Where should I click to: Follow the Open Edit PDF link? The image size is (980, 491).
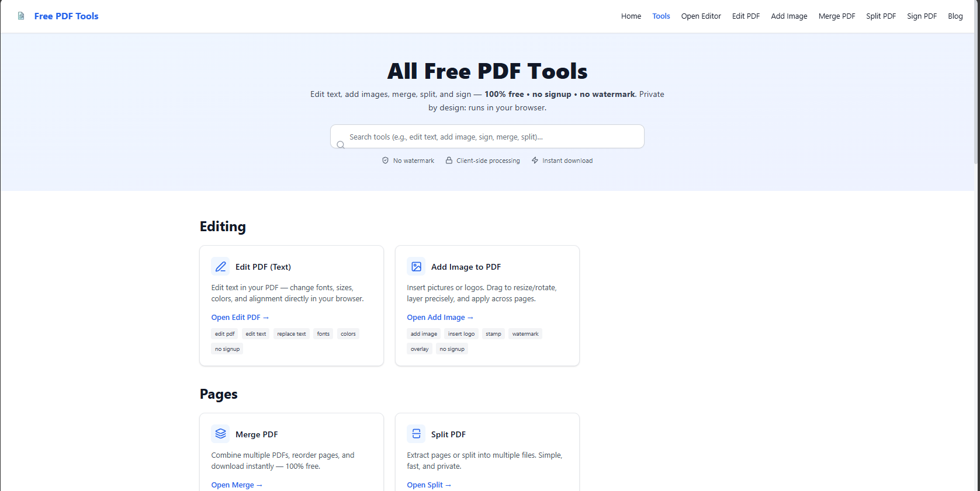240,318
